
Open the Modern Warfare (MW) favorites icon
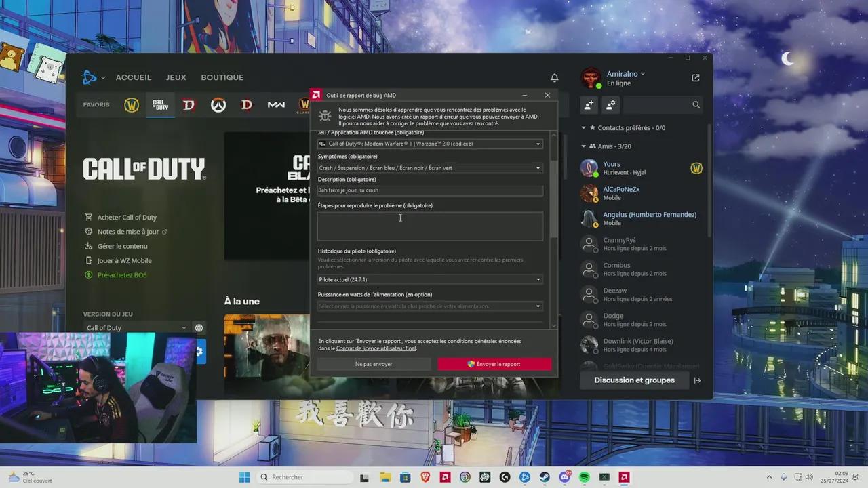point(276,105)
